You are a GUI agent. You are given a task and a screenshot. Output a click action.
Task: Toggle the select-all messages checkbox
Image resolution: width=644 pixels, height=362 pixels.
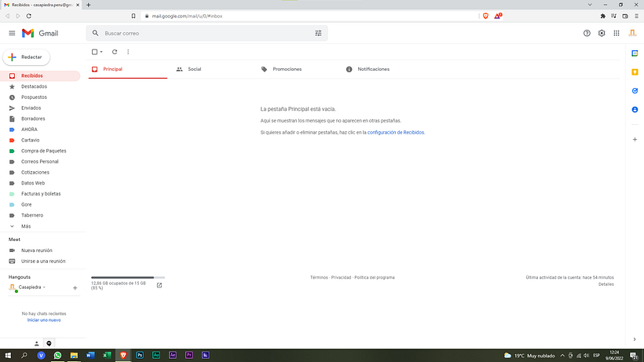point(94,52)
